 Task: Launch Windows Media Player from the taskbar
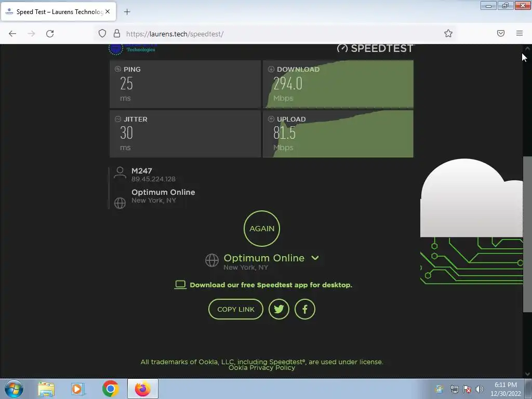(78, 389)
